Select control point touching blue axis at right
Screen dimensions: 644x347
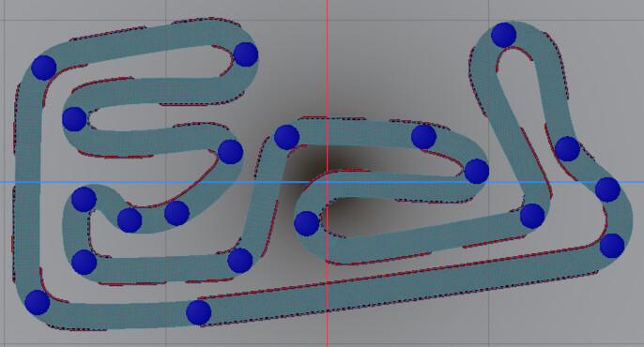(x=607, y=189)
